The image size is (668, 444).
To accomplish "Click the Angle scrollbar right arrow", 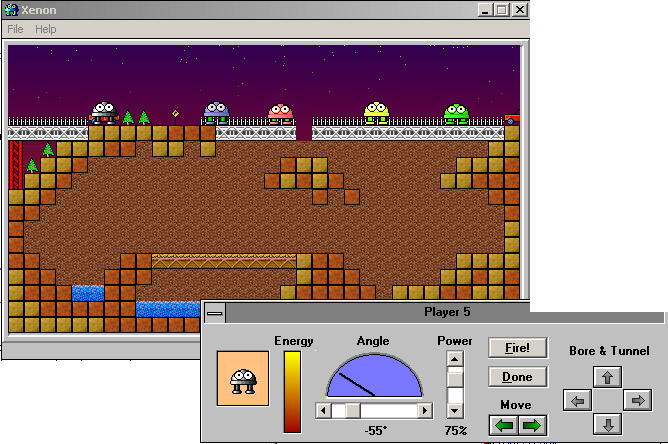I will point(425,410).
